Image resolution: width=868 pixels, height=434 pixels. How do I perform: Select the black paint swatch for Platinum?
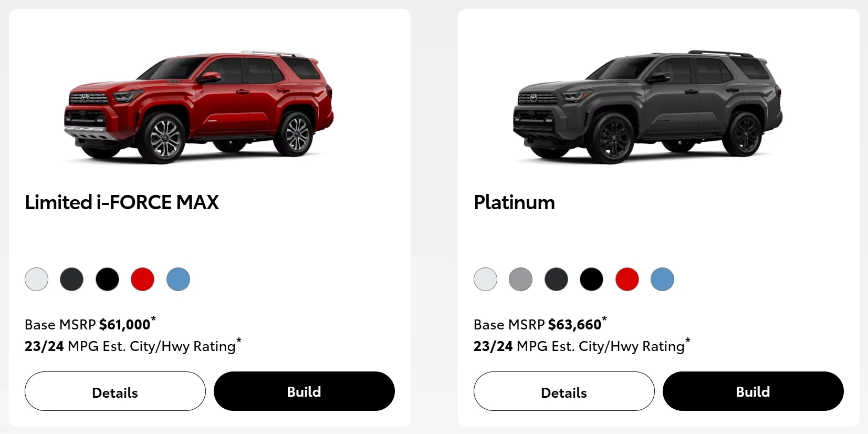(591, 279)
